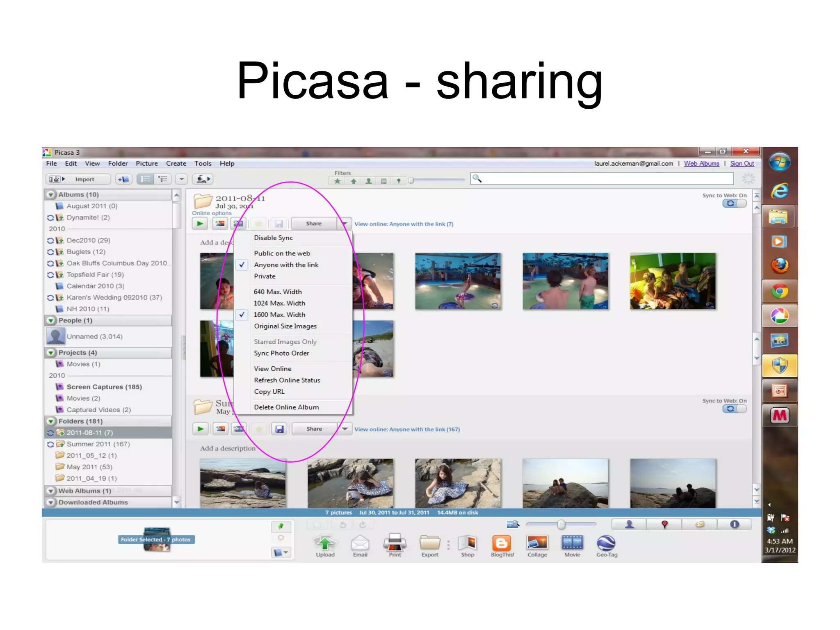
Task: Collapse the Folders (181) section
Action: [x=51, y=422]
